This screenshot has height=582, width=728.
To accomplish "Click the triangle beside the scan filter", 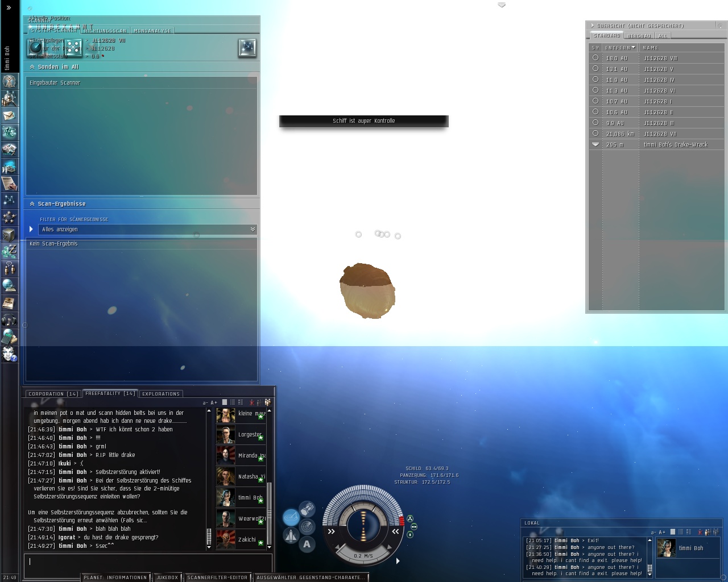I will point(31,229).
